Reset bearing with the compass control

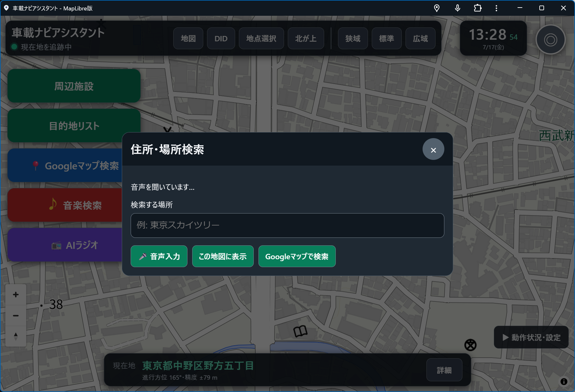click(16, 336)
